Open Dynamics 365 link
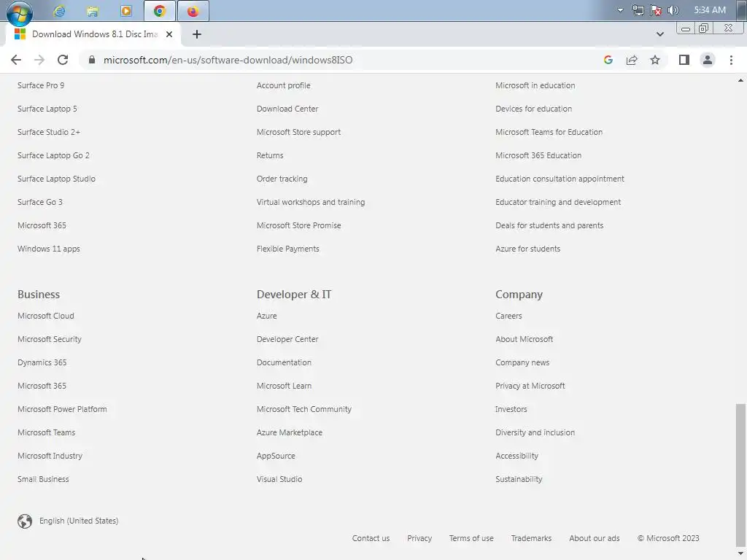 click(42, 363)
